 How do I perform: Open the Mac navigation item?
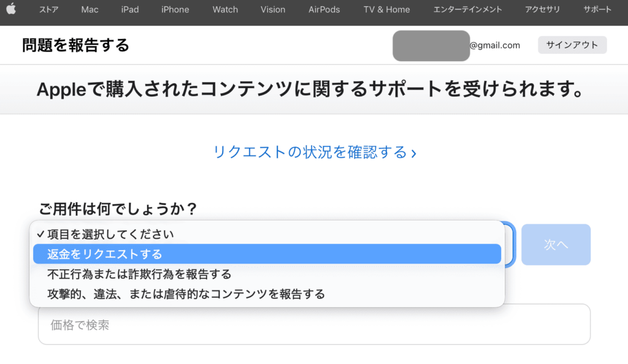pos(90,9)
